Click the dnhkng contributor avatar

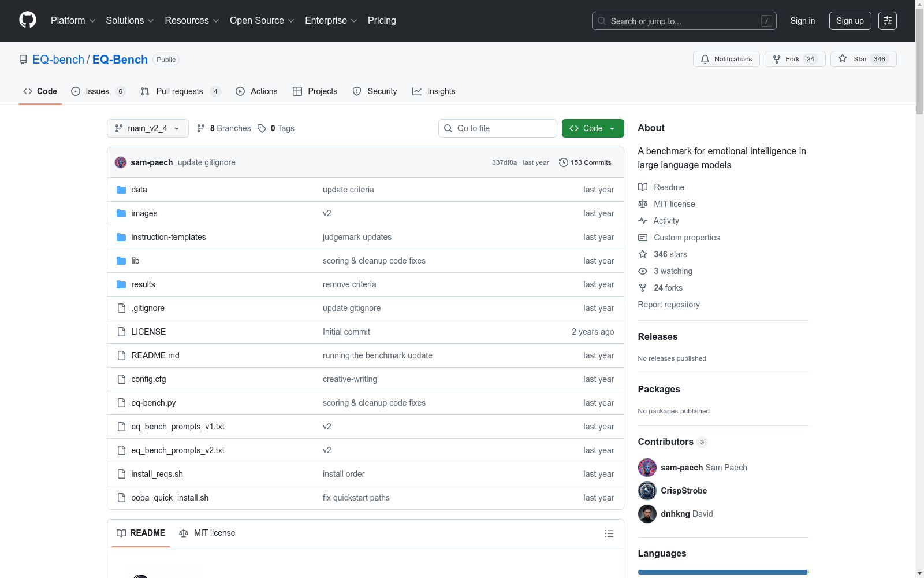pyautogui.click(x=647, y=514)
